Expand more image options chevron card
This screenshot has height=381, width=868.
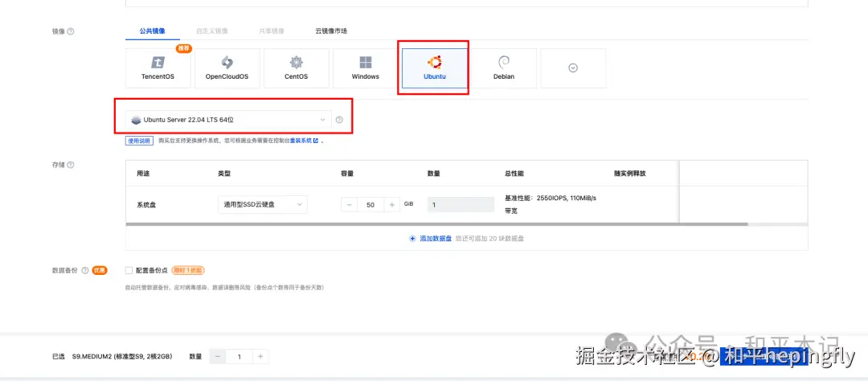coord(573,68)
